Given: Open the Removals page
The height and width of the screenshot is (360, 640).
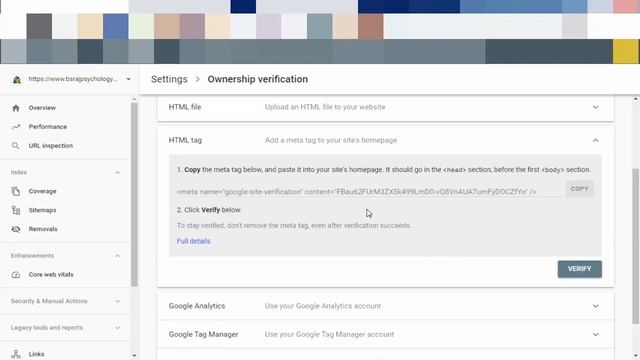Looking at the screenshot, I should pos(43,229).
